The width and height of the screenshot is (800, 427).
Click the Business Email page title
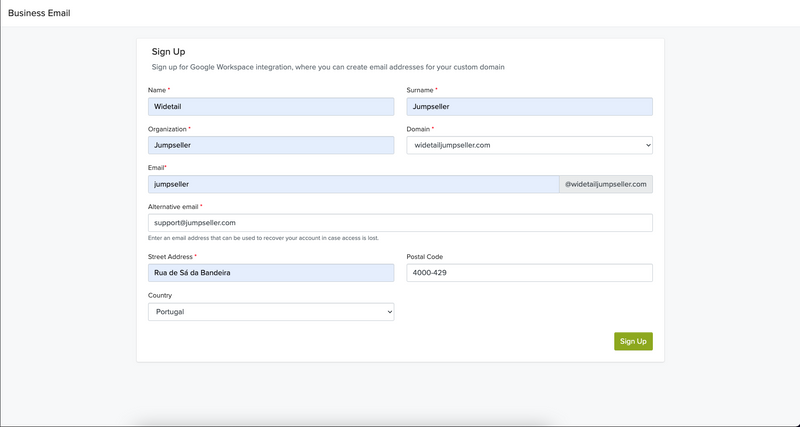[x=39, y=13]
